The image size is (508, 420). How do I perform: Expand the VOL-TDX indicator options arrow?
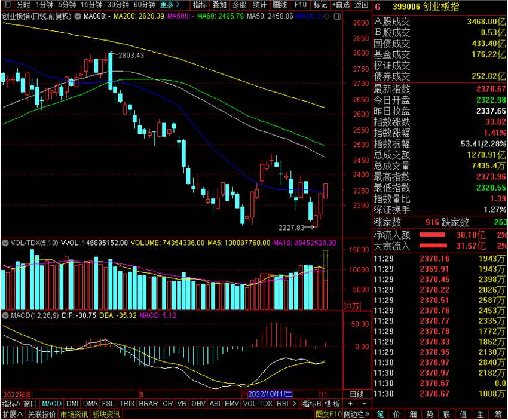tap(5, 243)
